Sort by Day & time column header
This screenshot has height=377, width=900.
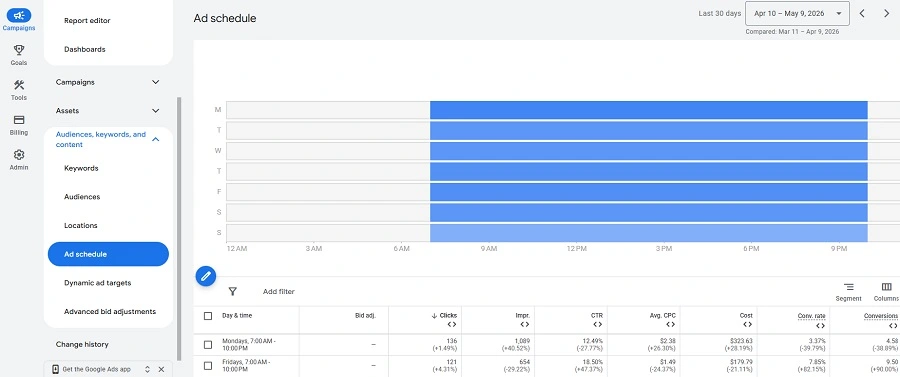coord(237,316)
